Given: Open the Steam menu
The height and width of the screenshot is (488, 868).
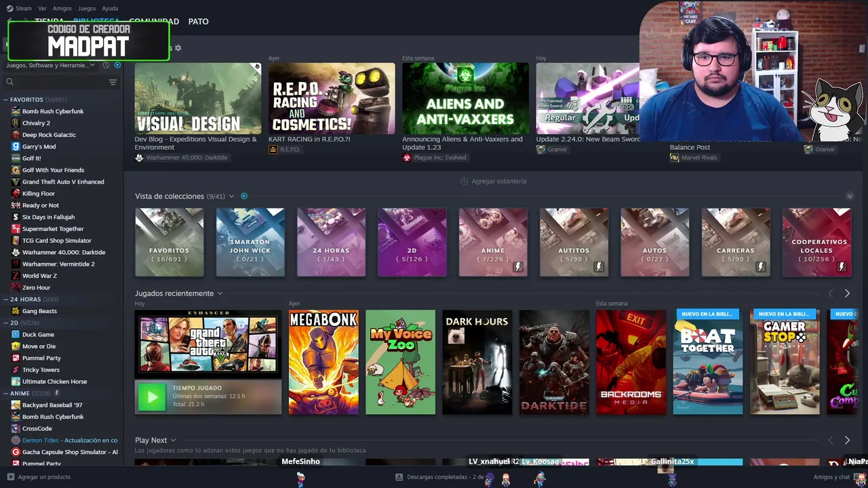Looking at the screenshot, I should click(24, 8).
